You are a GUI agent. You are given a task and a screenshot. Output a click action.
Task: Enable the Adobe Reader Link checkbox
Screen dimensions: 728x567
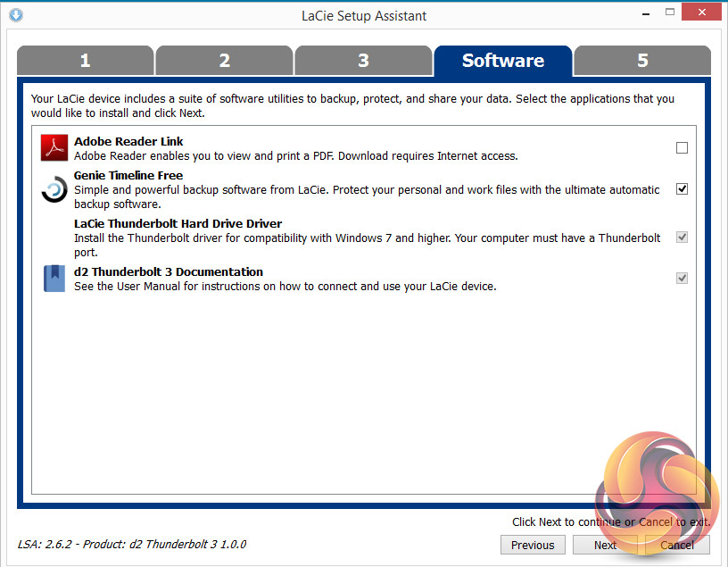[682, 148]
